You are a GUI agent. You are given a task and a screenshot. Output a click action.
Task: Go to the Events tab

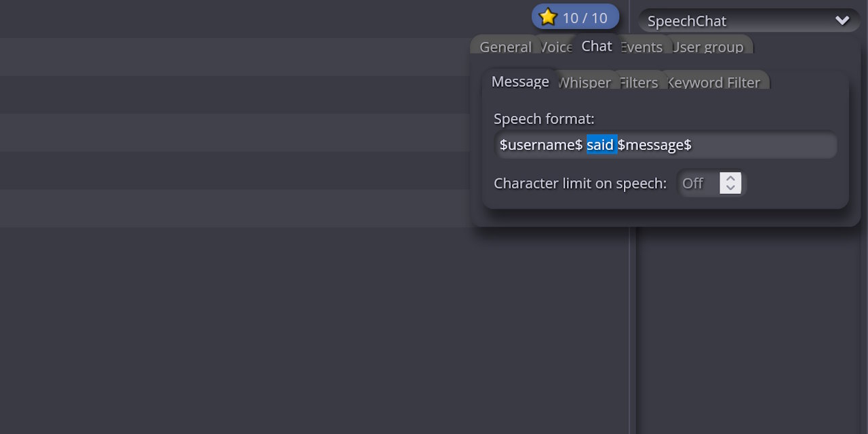pos(642,47)
